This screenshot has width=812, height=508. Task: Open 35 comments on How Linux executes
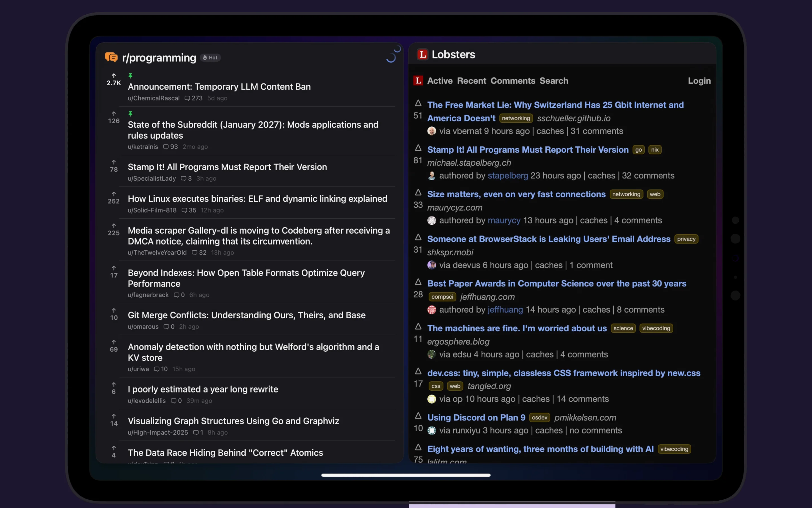point(189,210)
